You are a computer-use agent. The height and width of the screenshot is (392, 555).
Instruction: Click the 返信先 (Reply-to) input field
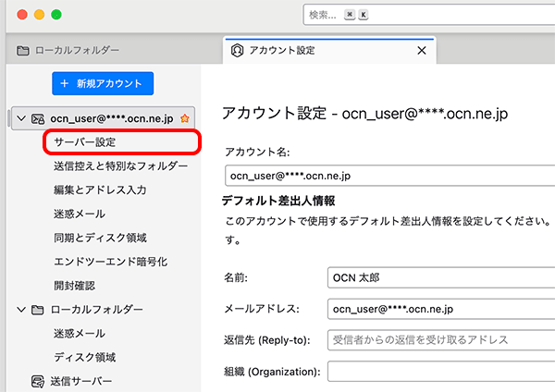pyautogui.click(x=440, y=340)
